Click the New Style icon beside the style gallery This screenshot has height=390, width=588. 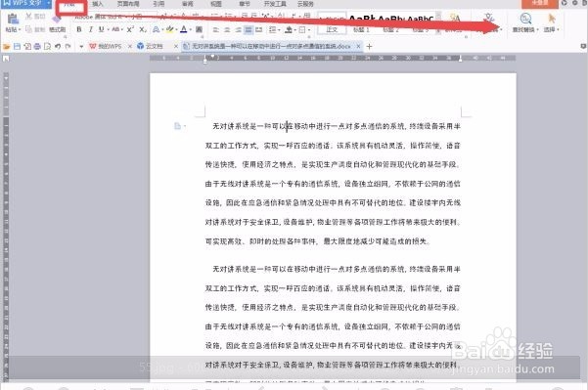pyautogui.click(x=455, y=18)
